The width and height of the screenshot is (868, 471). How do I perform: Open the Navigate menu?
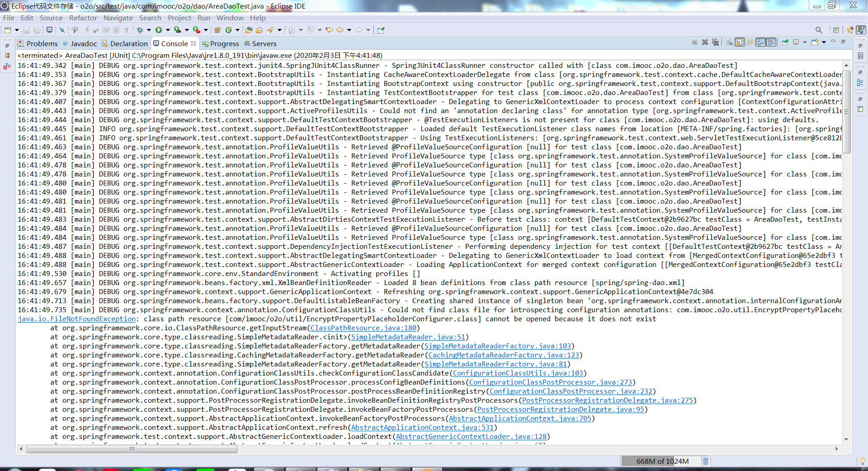coord(118,18)
